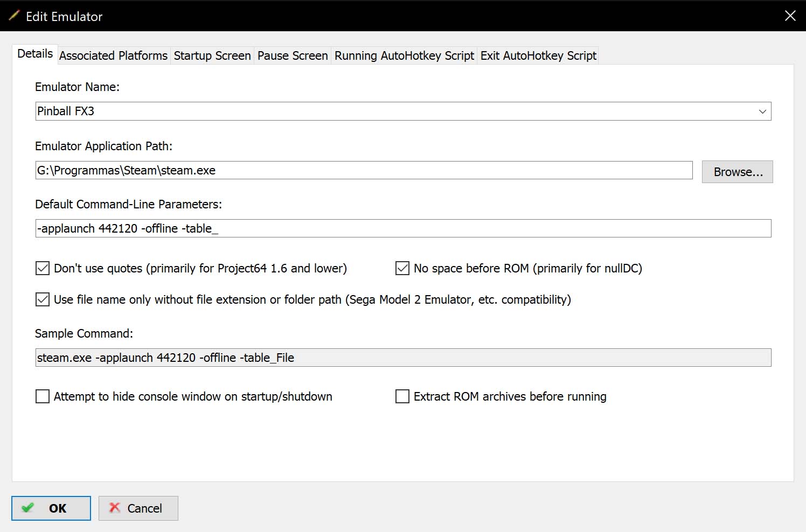The height and width of the screenshot is (532, 806).
Task: Enable Extract ROM archives before running
Action: [x=402, y=396]
